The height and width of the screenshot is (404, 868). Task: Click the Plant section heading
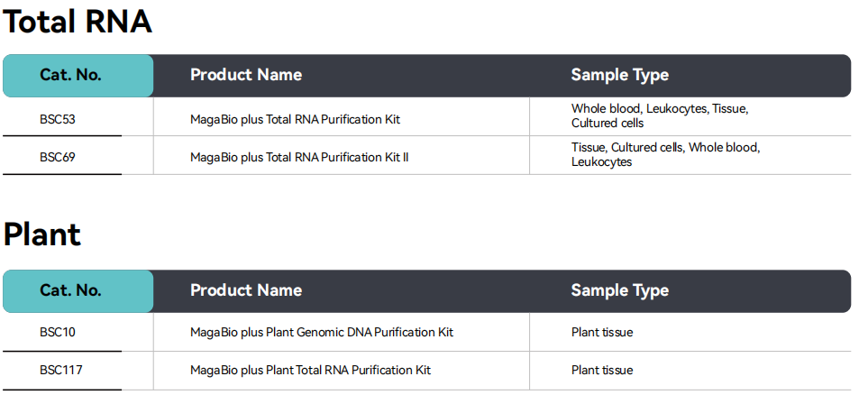click(x=42, y=234)
